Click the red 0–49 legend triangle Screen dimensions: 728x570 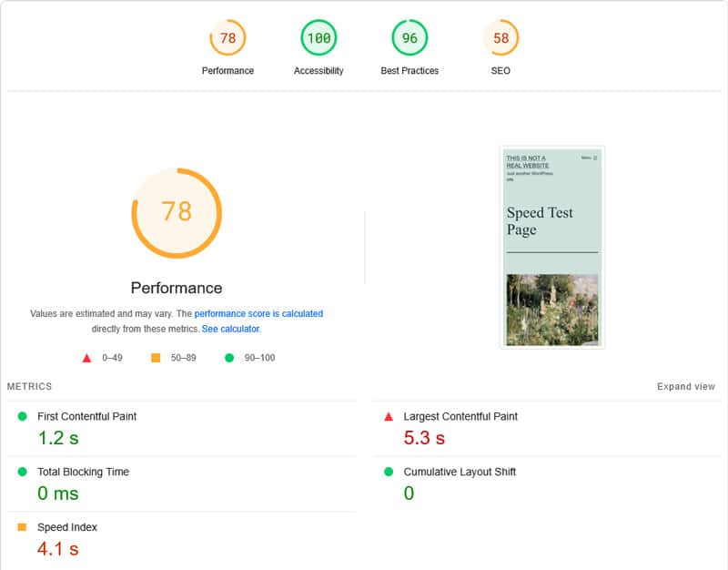pos(86,358)
